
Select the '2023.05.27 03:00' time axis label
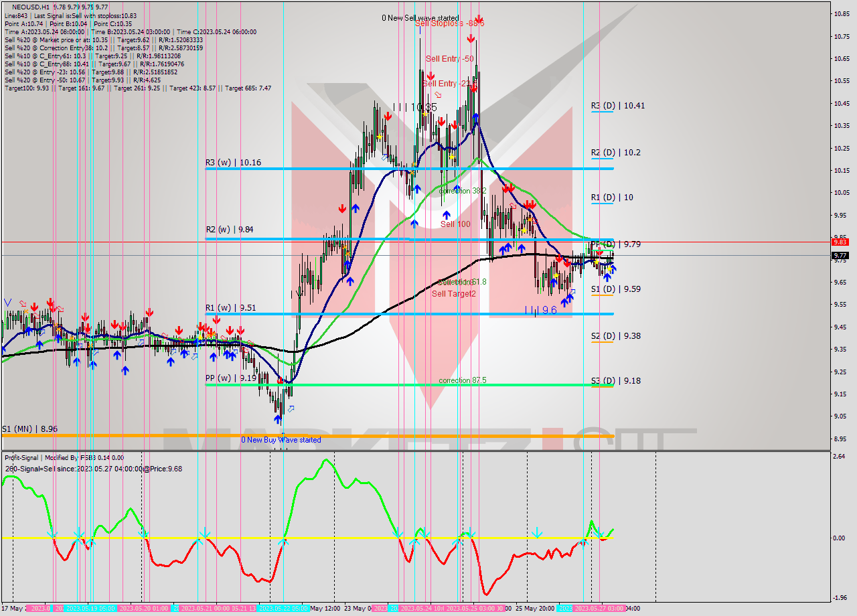point(599,609)
